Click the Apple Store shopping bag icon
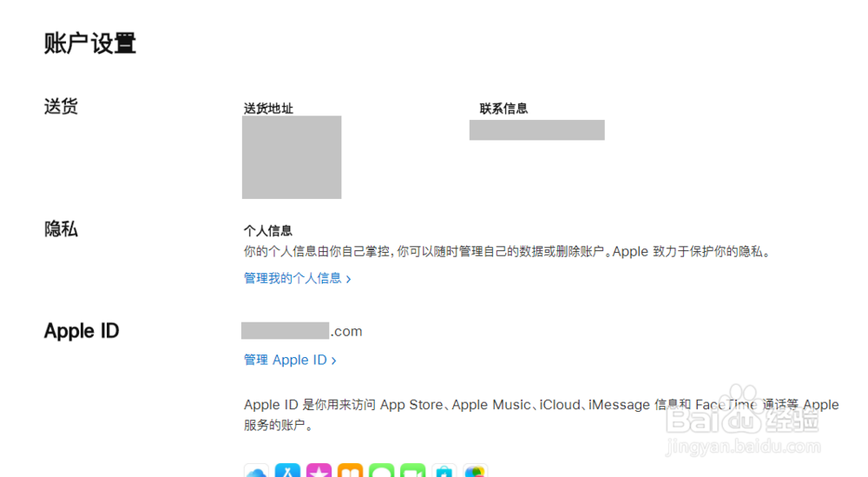The image size is (868, 477). pos(444,470)
